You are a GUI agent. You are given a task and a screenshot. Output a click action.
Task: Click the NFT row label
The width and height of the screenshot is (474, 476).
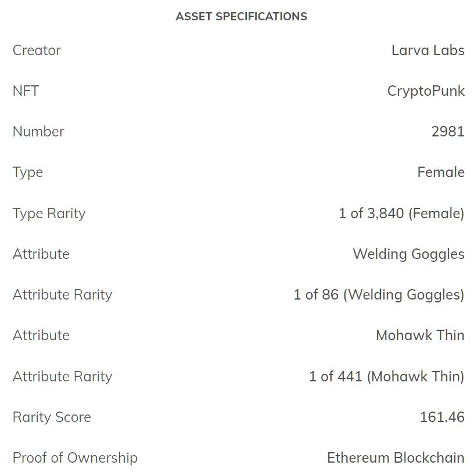pos(26,91)
